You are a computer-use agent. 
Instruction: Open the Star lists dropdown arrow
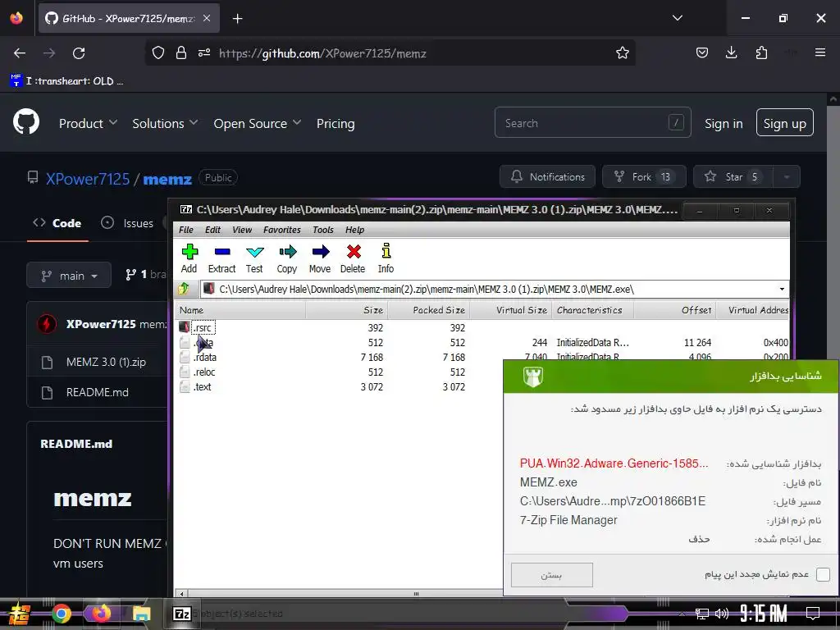point(787,177)
